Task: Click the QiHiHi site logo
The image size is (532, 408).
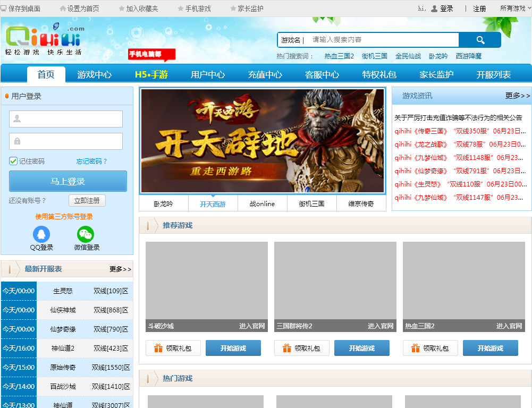Action: point(45,39)
